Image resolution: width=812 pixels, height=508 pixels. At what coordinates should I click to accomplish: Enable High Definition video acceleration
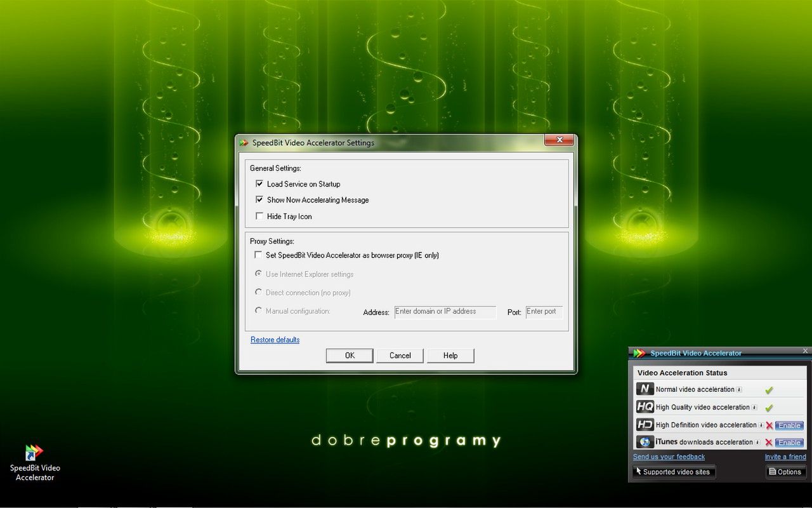(x=789, y=425)
